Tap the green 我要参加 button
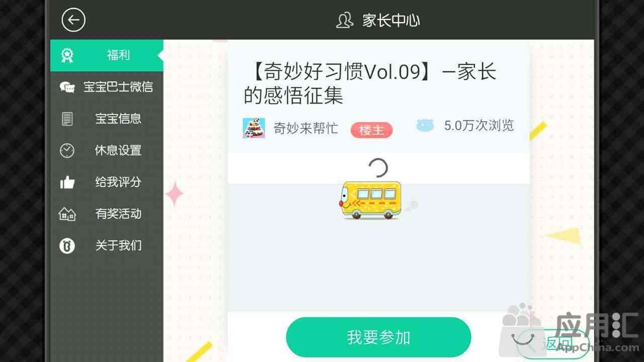The height and width of the screenshot is (362, 644). pyautogui.click(x=378, y=337)
